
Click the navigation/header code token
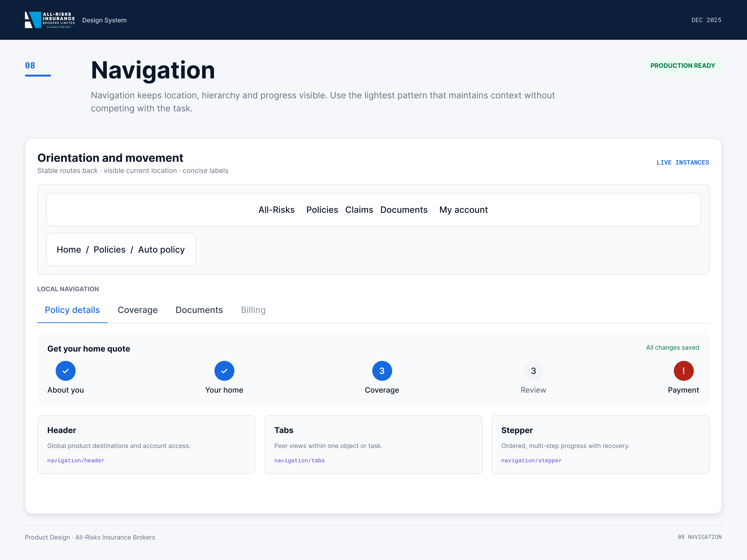tap(76, 460)
